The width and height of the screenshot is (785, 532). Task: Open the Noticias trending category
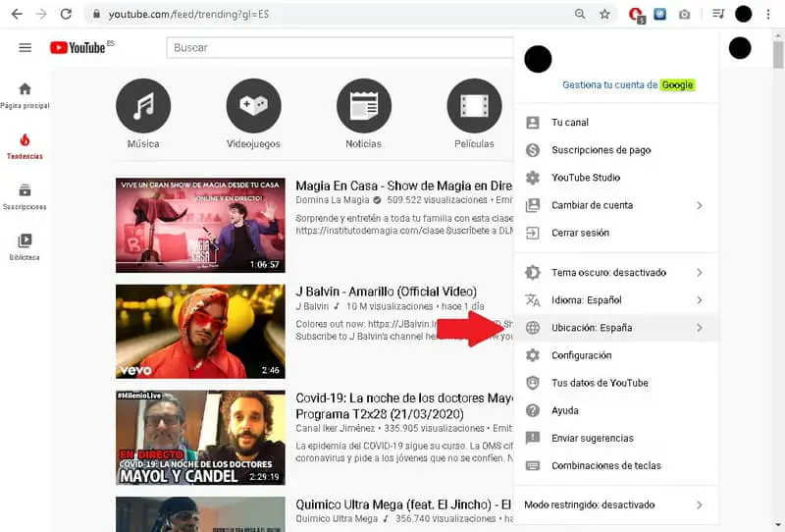pos(363,114)
